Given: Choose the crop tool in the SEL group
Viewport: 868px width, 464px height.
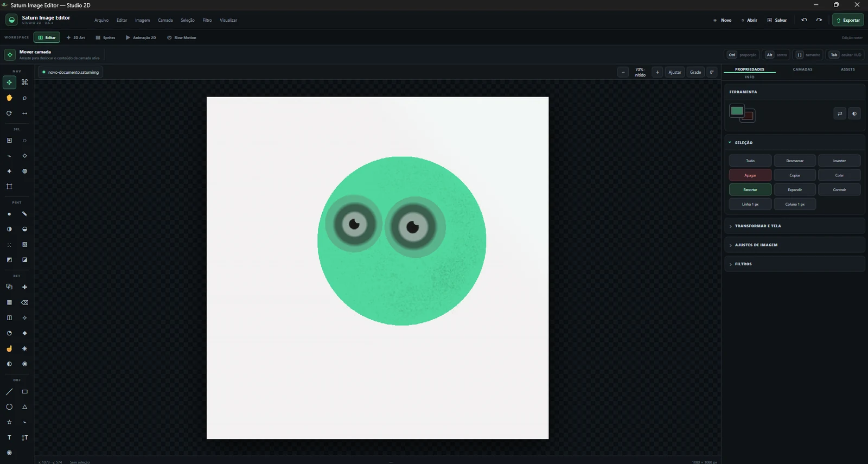Looking at the screenshot, I should tap(9, 186).
